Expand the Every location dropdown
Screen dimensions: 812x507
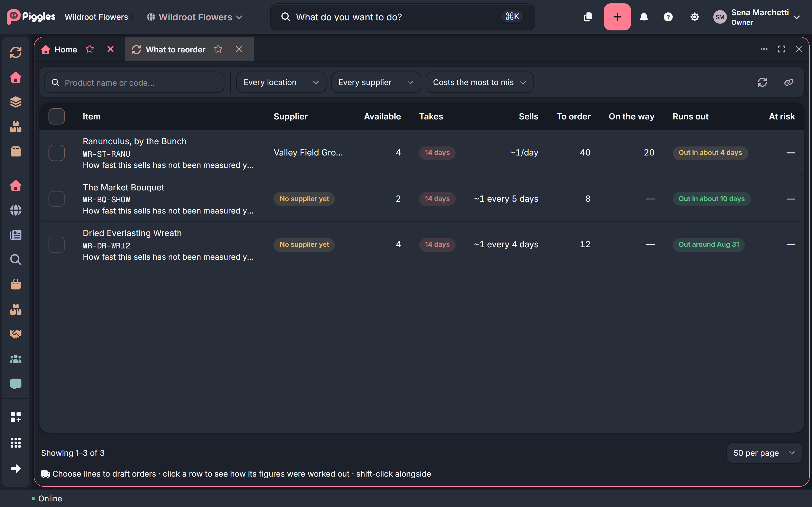(281, 82)
